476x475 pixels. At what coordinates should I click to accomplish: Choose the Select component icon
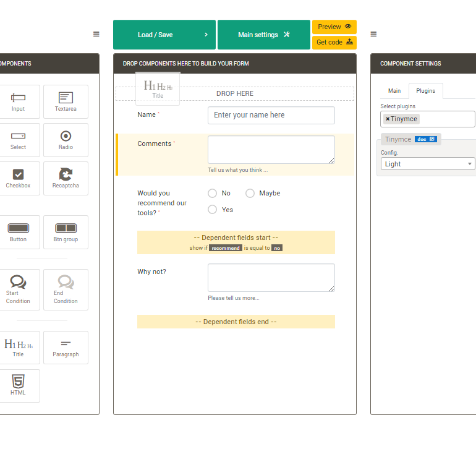coord(18,140)
